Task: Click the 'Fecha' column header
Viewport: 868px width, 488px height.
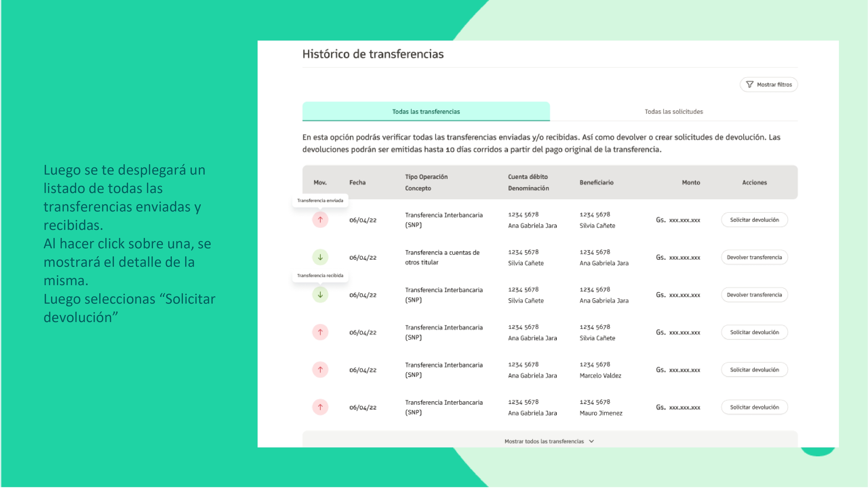Action: pyautogui.click(x=358, y=183)
